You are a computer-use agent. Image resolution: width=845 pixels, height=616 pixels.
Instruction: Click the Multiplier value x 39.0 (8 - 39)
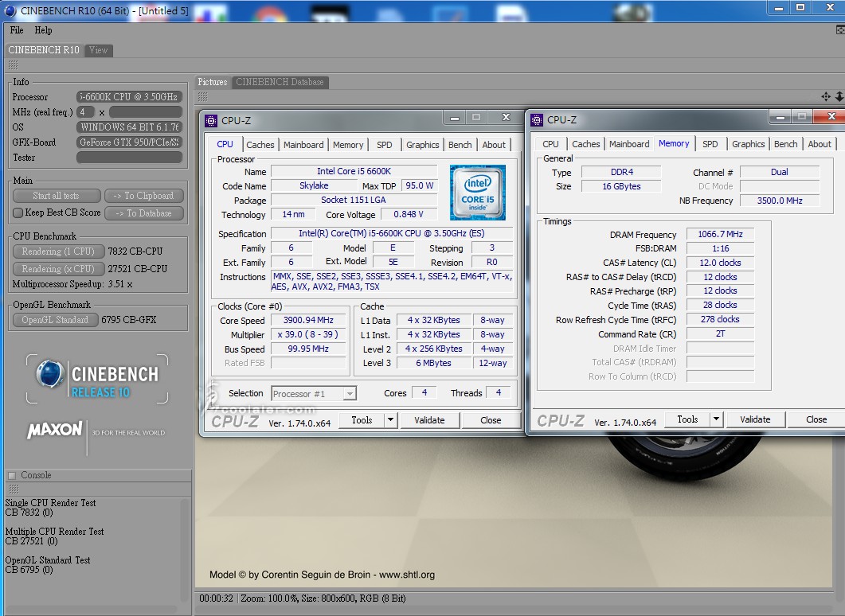(x=308, y=334)
